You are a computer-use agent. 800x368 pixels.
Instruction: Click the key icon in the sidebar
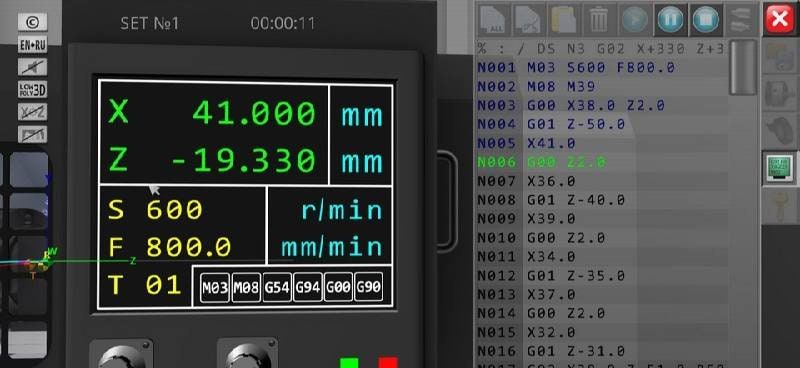[780, 206]
